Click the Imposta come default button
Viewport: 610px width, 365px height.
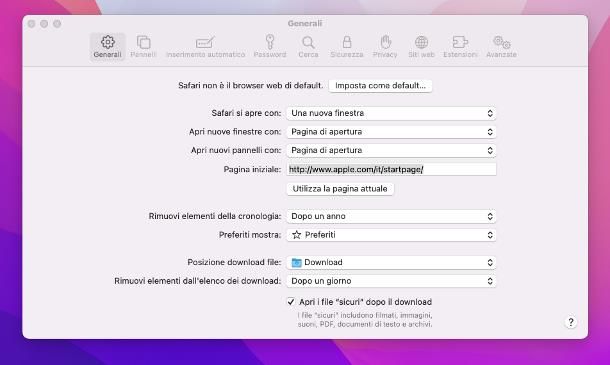(x=380, y=86)
